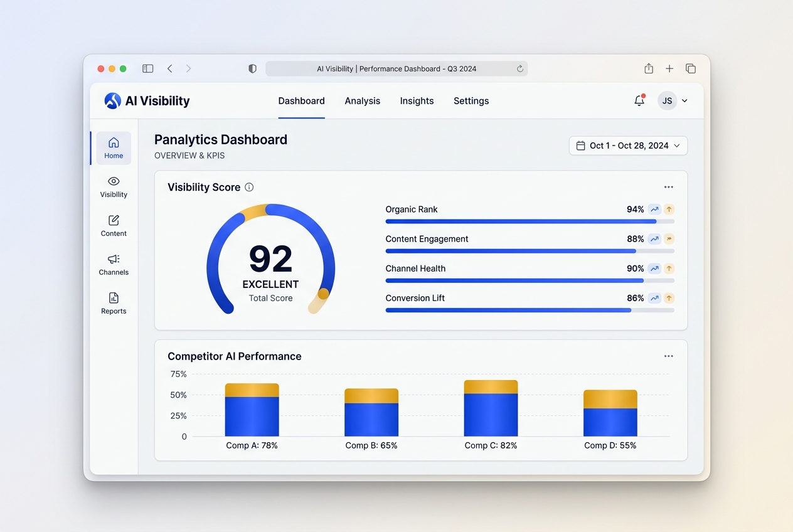
Task: Click the Competitor AI Performance title
Action: click(x=235, y=356)
